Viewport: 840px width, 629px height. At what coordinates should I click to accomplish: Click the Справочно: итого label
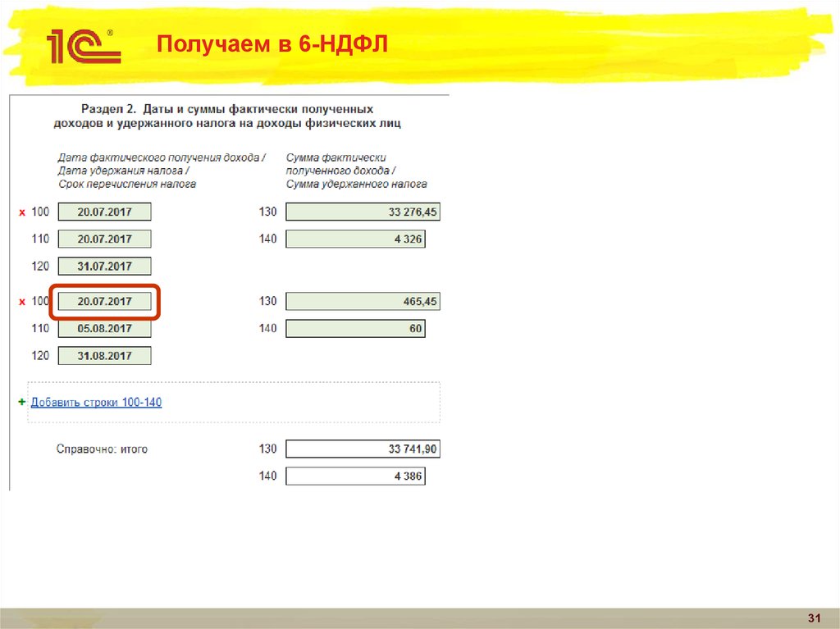[102, 449]
